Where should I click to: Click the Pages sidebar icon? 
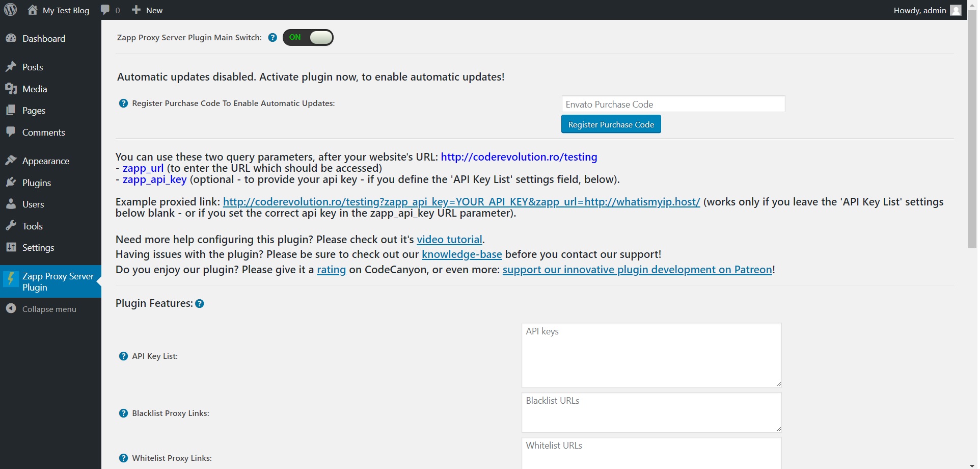click(x=11, y=110)
